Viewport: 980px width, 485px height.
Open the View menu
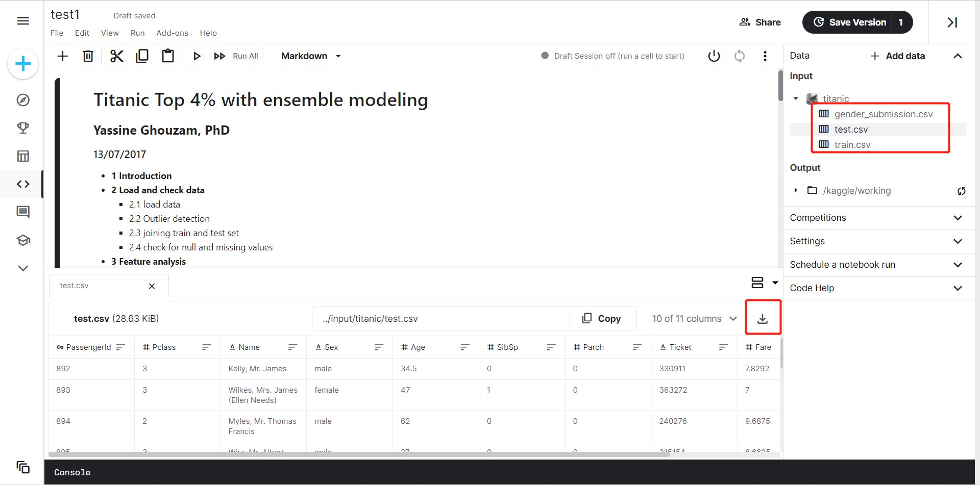pos(110,33)
